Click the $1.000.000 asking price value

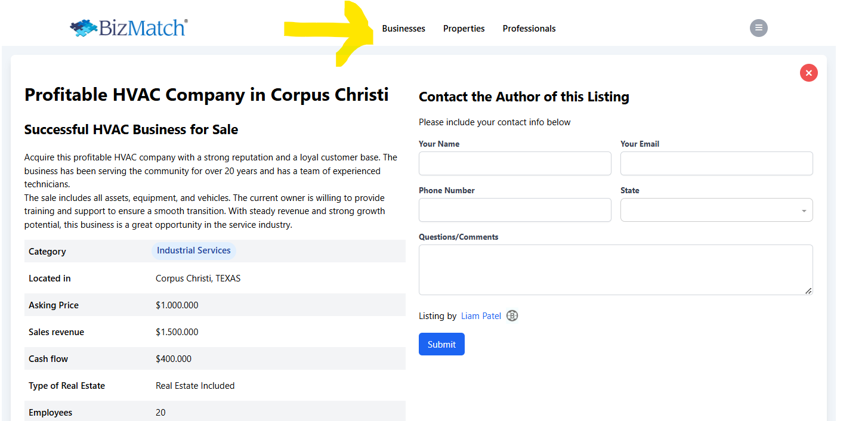(177, 305)
